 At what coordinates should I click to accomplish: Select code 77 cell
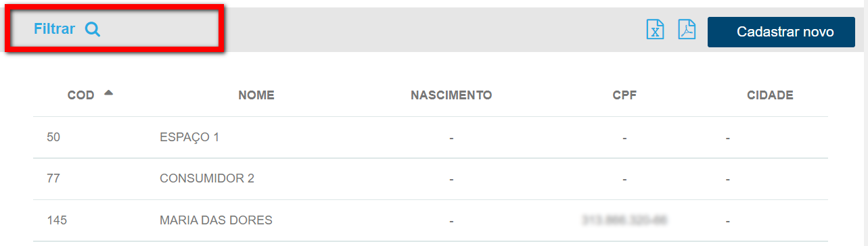53,178
